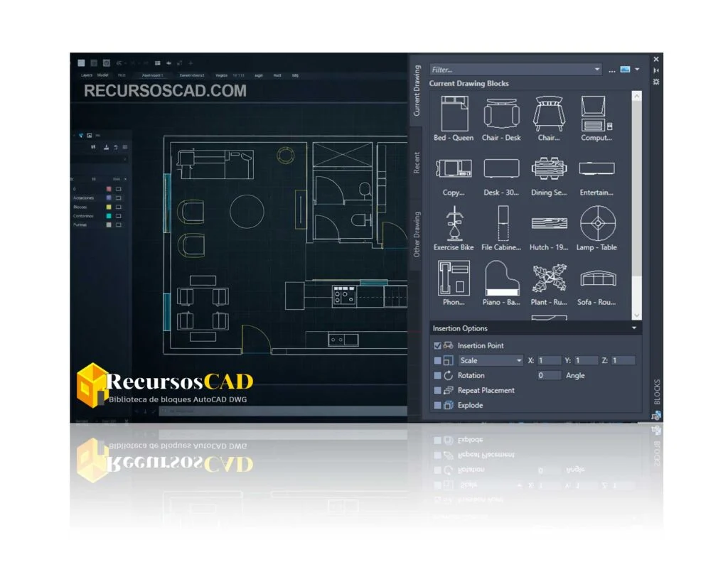This screenshot has width=728, height=567.
Task: Enable the Repeat Placement checkbox
Action: click(x=436, y=390)
